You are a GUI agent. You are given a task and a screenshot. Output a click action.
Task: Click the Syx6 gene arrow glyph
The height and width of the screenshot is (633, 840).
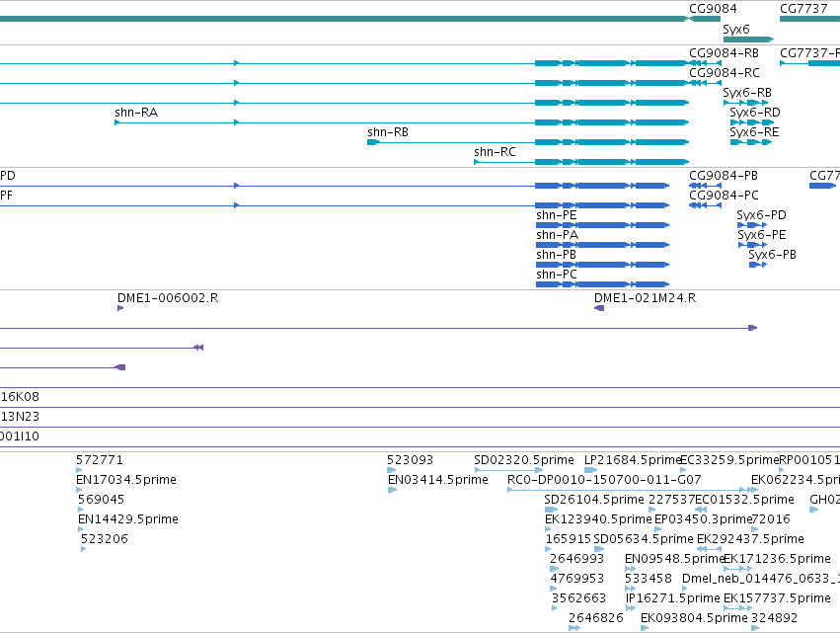click(x=748, y=40)
